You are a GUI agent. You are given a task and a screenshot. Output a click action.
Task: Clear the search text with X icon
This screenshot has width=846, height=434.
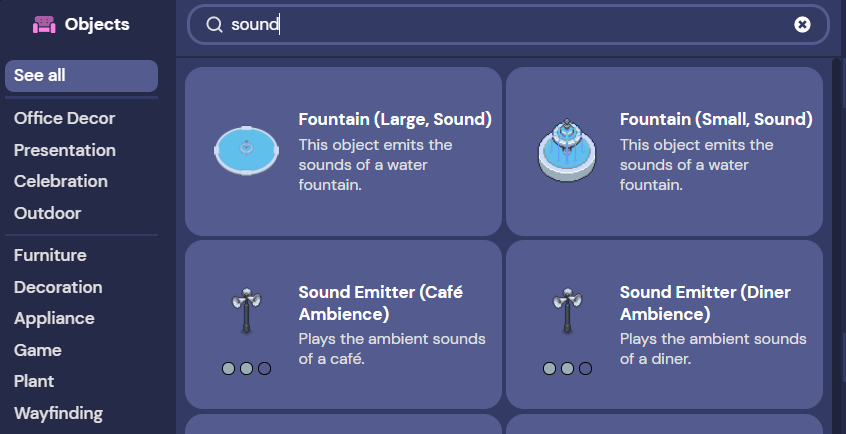802,24
